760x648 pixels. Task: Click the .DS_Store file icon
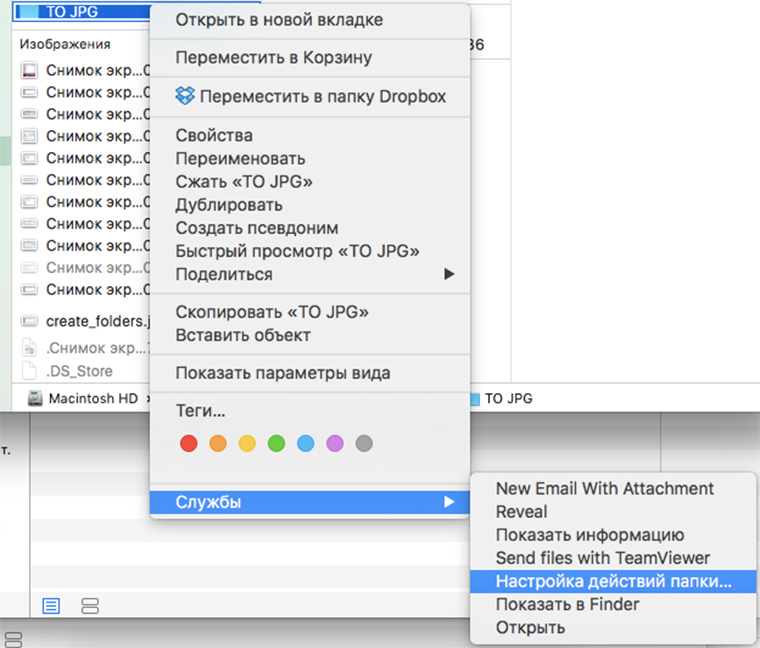coord(29,371)
